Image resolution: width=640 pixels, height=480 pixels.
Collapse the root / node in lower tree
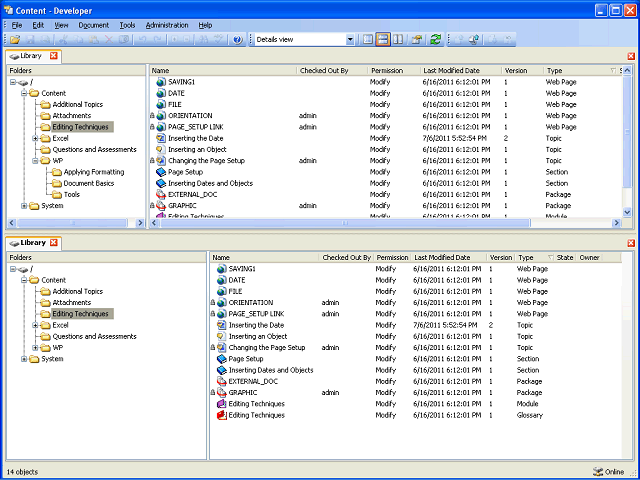pos(13,269)
